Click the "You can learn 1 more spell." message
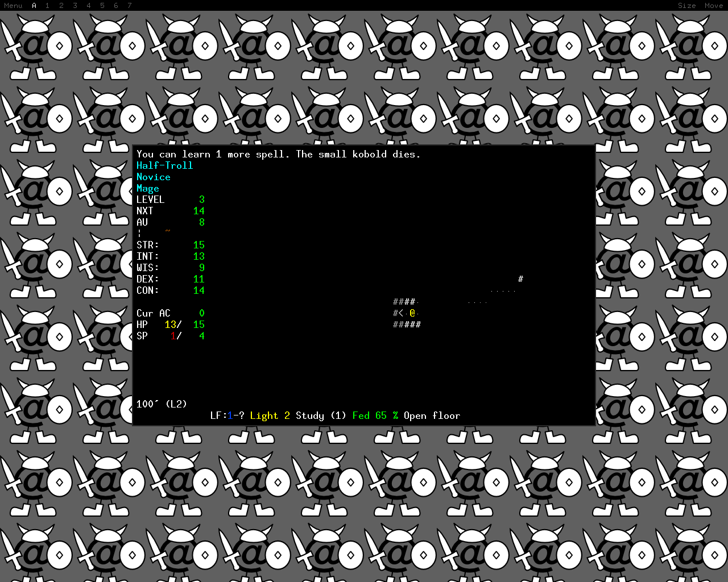Screen dimensions: 728x582 point(213,154)
